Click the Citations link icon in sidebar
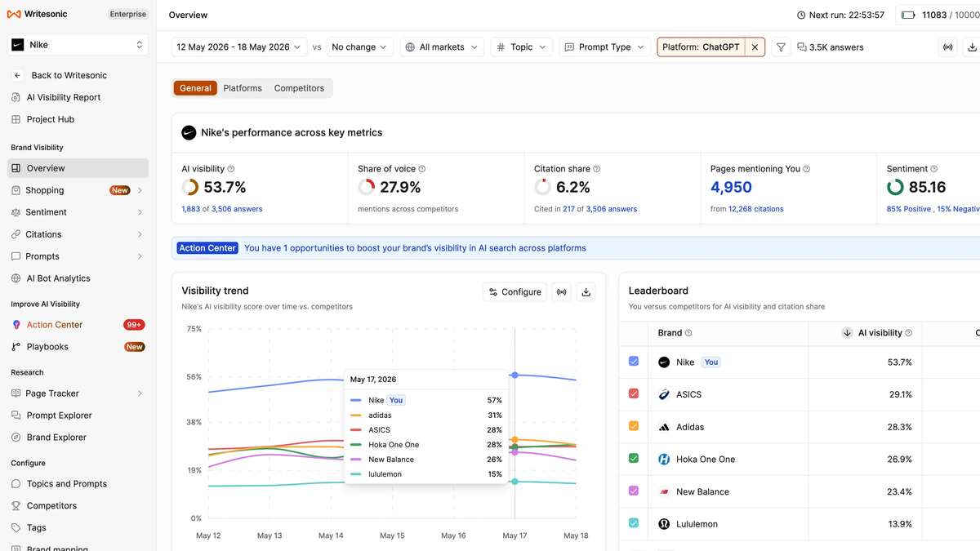The height and width of the screenshot is (551, 980). [x=16, y=234]
